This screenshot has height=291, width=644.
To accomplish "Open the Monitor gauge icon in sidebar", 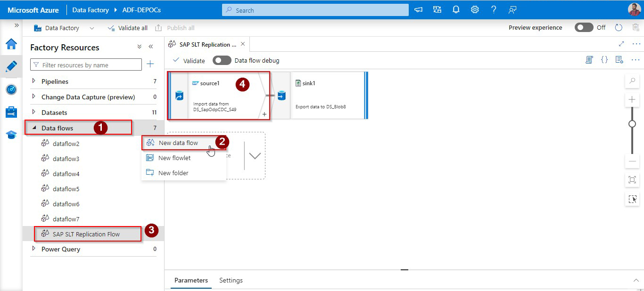I will [x=11, y=89].
